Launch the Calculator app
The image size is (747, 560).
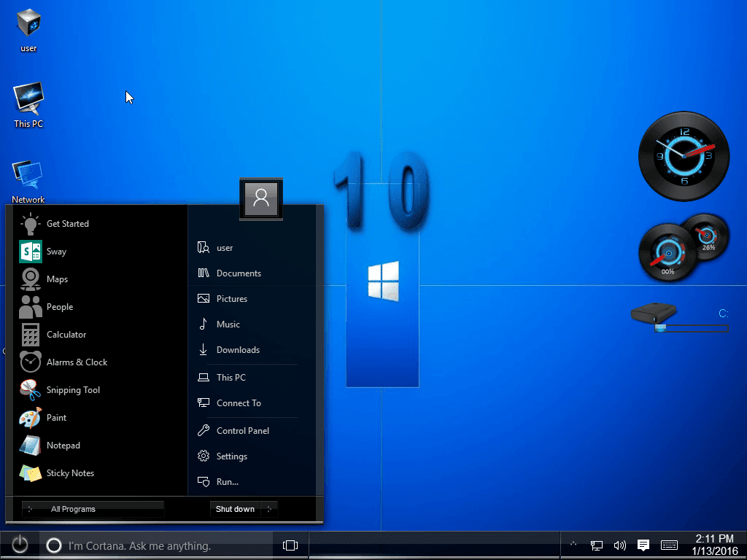coord(64,334)
